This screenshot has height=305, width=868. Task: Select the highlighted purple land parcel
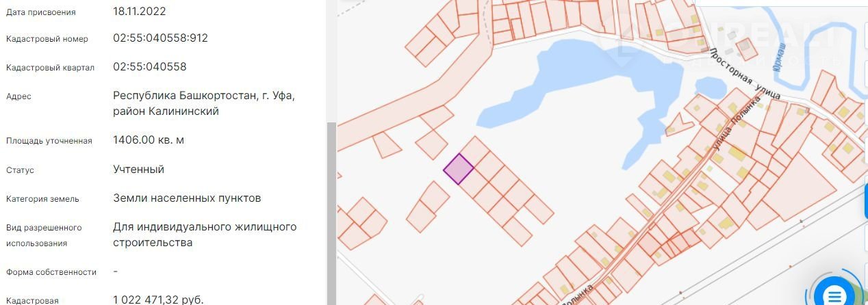point(458,168)
